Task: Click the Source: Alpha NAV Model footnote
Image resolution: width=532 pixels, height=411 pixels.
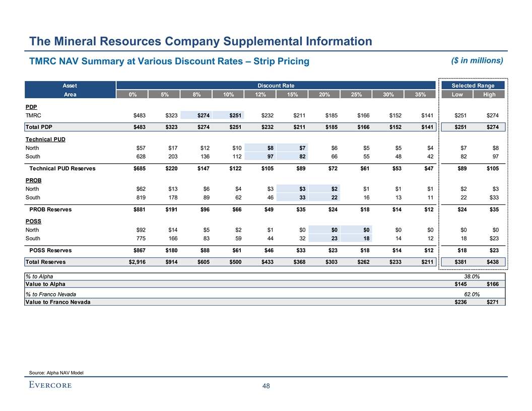Action: click(x=56, y=372)
